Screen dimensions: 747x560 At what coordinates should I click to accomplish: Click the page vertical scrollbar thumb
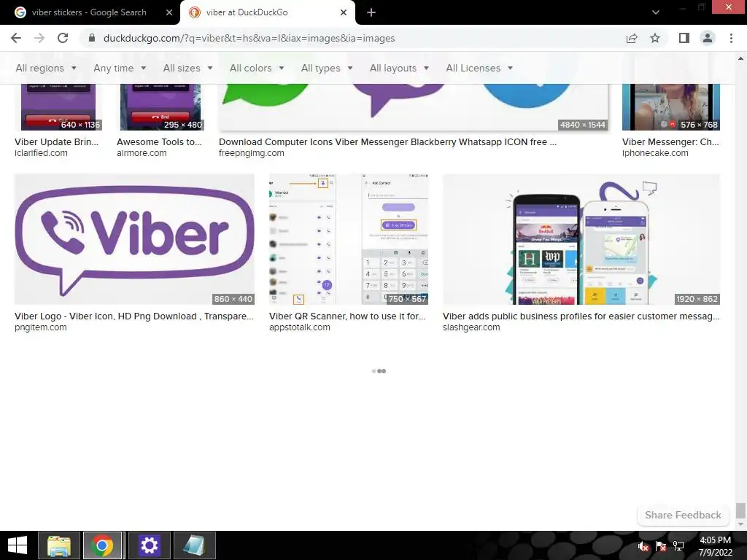click(740, 510)
